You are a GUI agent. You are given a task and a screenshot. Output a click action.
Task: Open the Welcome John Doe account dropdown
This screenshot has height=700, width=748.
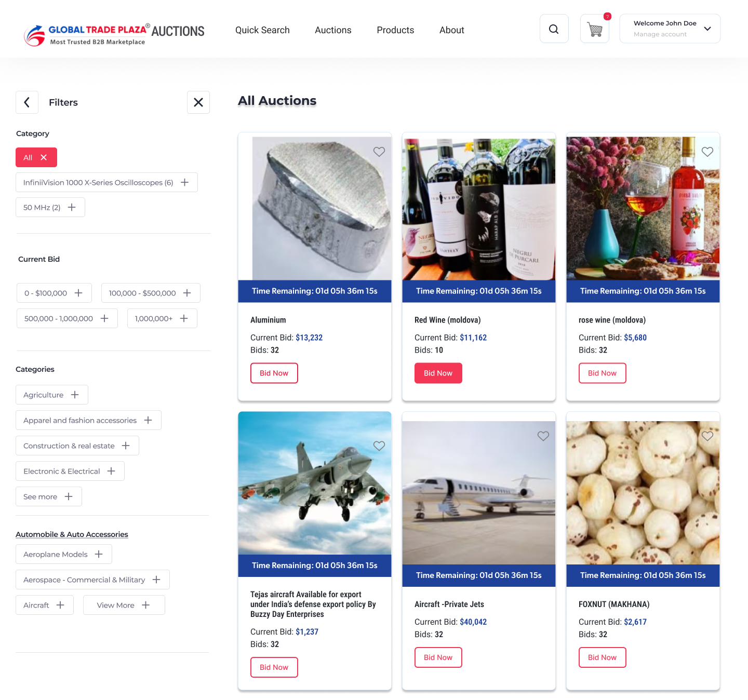(670, 29)
